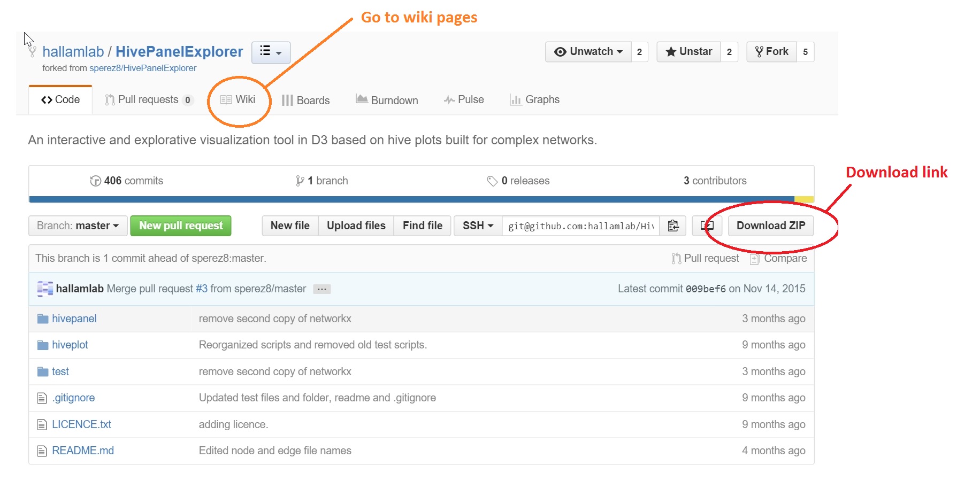Screen dimensions: 980x489
Task: Open the Burndown tab
Action: 387,100
